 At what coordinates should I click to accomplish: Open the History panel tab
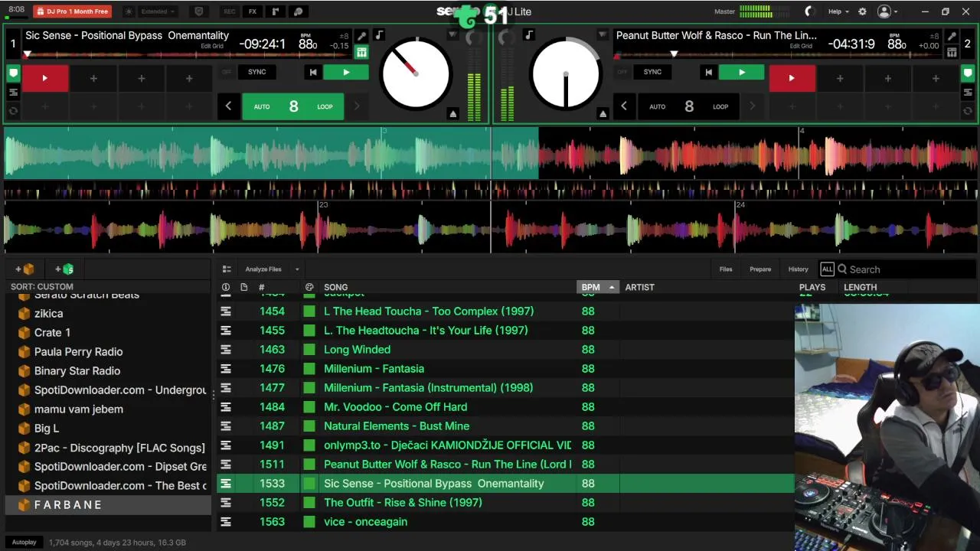click(798, 269)
